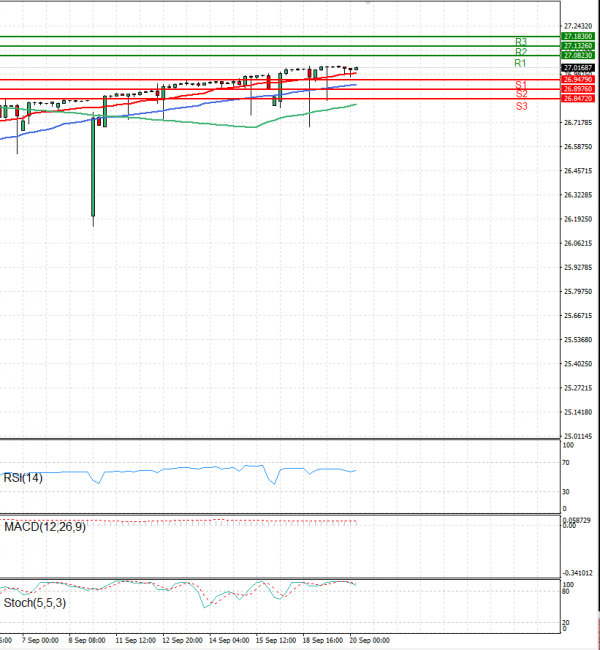This screenshot has height=650, width=600.
Task: Select the S3 support label
Action: 521,106
